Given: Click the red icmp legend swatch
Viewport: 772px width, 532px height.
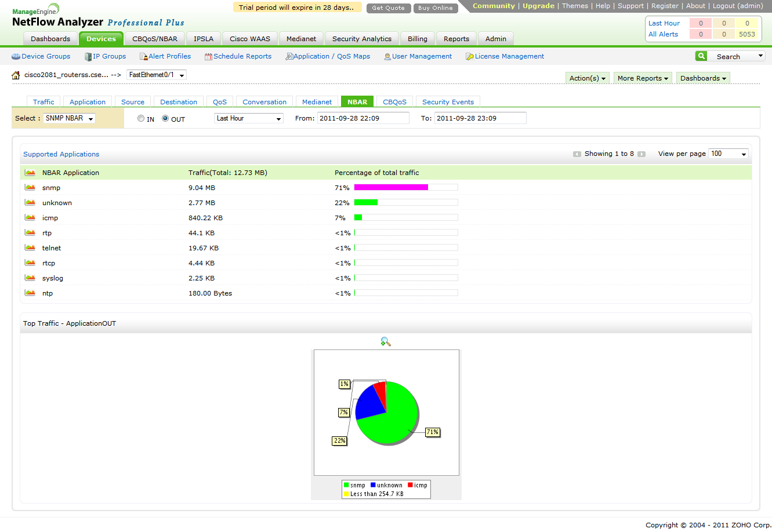Looking at the screenshot, I should pyautogui.click(x=410, y=486).
